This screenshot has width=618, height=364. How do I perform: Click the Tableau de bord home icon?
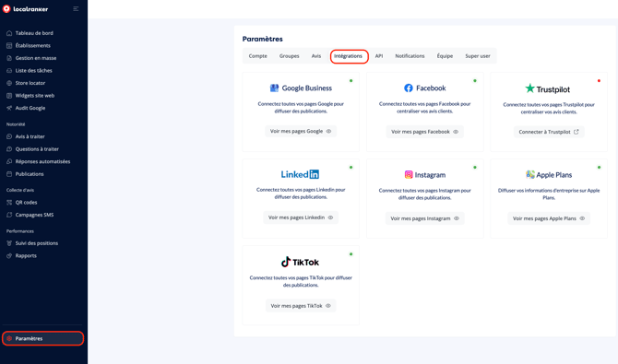click(9, 33)
